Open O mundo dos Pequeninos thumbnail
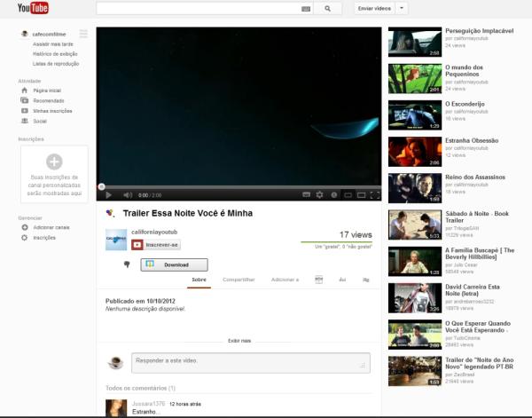This screenshot has height=418, width=532. [x=415, y=78]
